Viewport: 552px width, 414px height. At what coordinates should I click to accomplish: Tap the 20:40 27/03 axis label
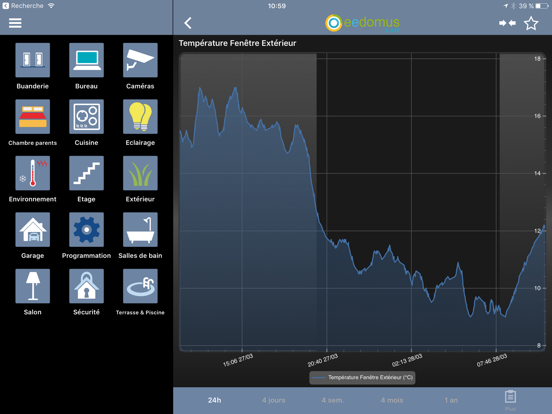coord(323,360)
